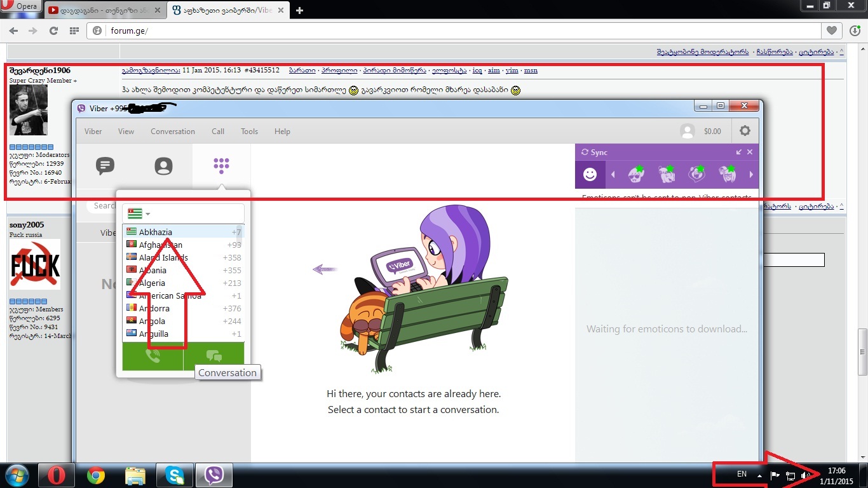
Task: Select Afghanistan +93 from country list
Action: pos(183,245)
